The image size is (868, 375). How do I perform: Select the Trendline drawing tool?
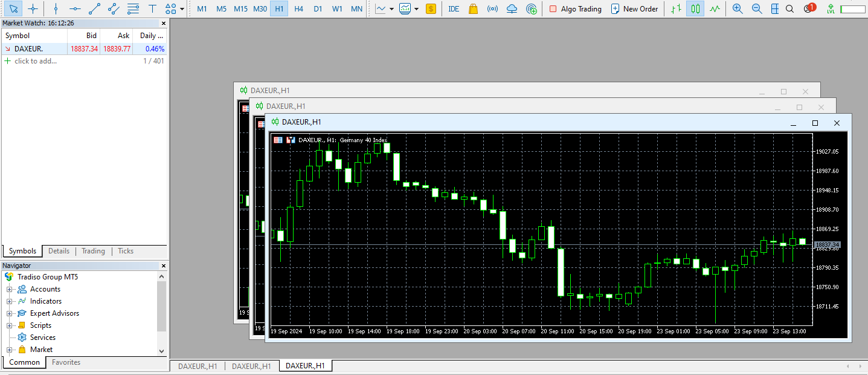click(94, 8)
